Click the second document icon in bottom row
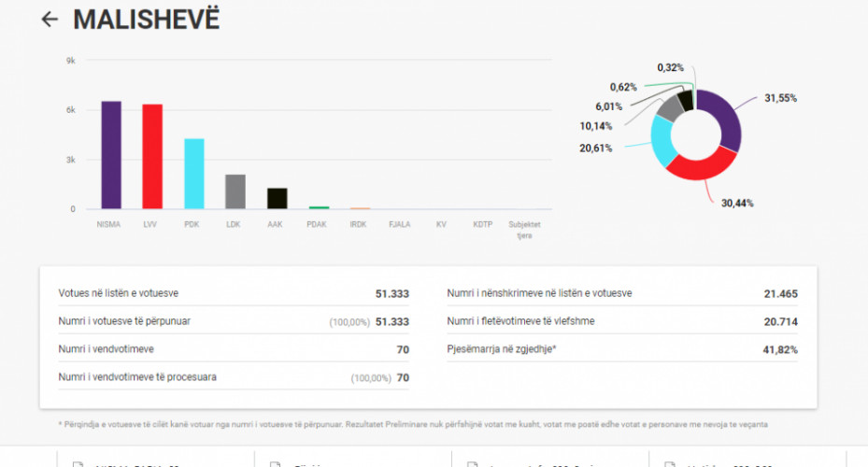Screen dimensions: 868x467 coord(275,463)
